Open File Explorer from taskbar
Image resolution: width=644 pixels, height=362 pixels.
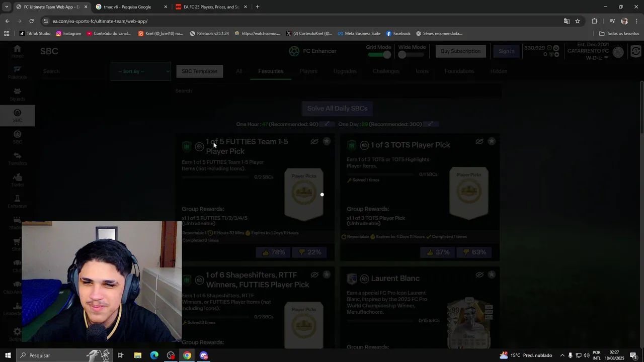click(x=137, y=355)
